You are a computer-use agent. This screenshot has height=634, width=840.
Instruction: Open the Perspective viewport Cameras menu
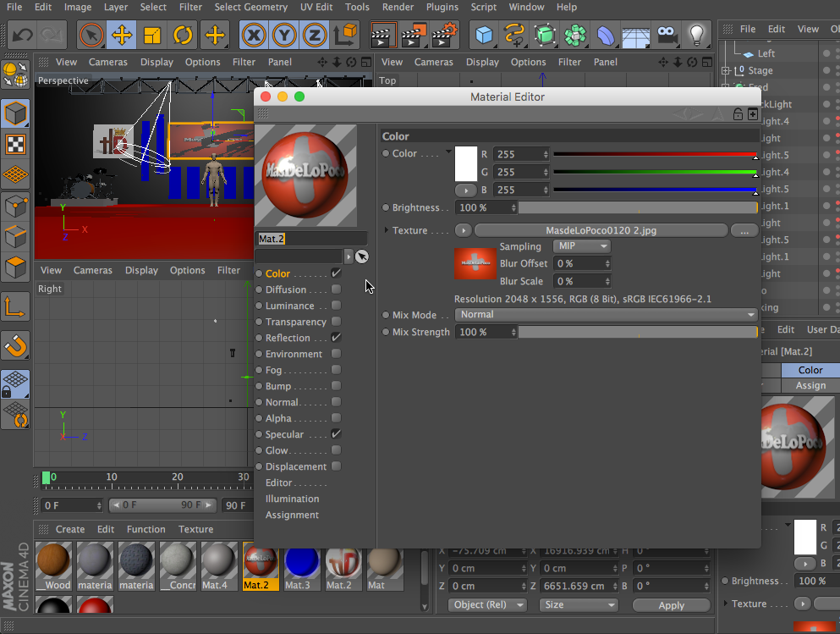[108, 62]
